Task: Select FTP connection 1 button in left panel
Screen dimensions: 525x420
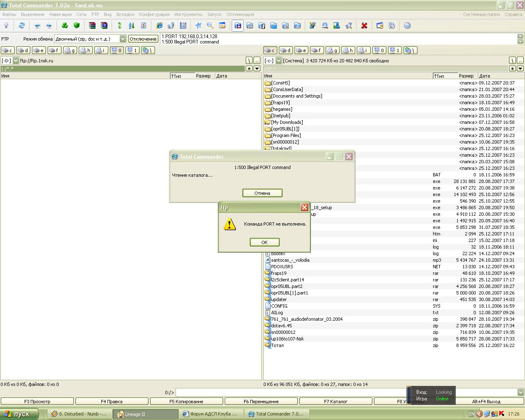Action: [132, 50]
